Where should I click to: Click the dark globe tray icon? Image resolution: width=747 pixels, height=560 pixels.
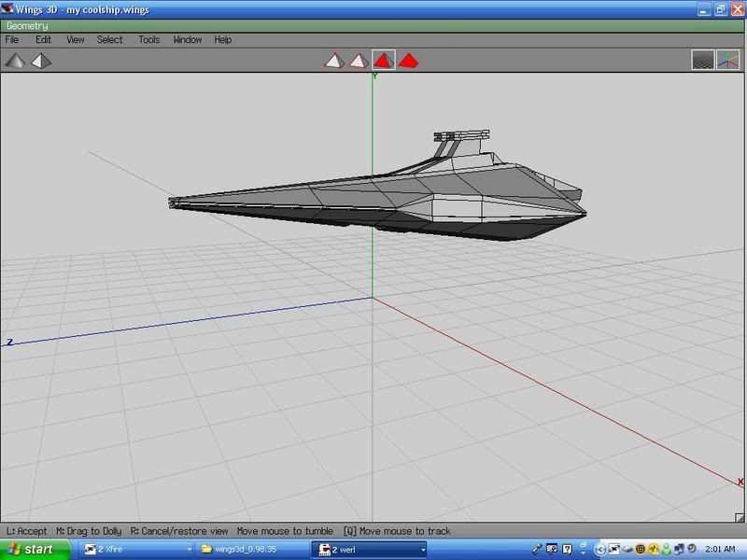[641, 549]
